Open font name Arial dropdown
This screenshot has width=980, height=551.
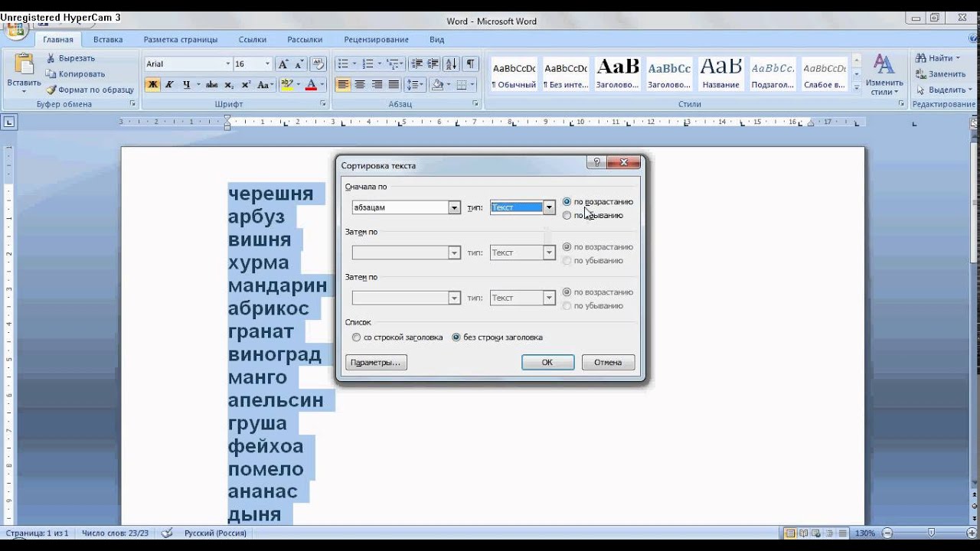pyautogui.click(x=227, y=64)
